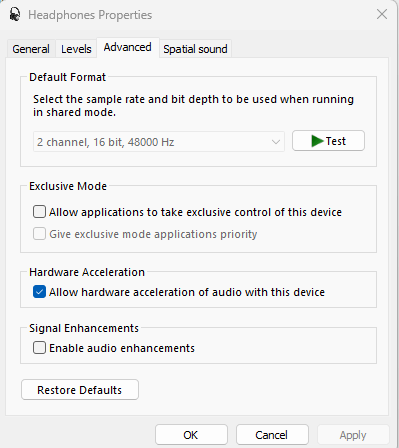The width and height of the screenshot is (399, 448).
Task: Open the sample rate and bit depth dropdown
Action: [x=159, y=142]
